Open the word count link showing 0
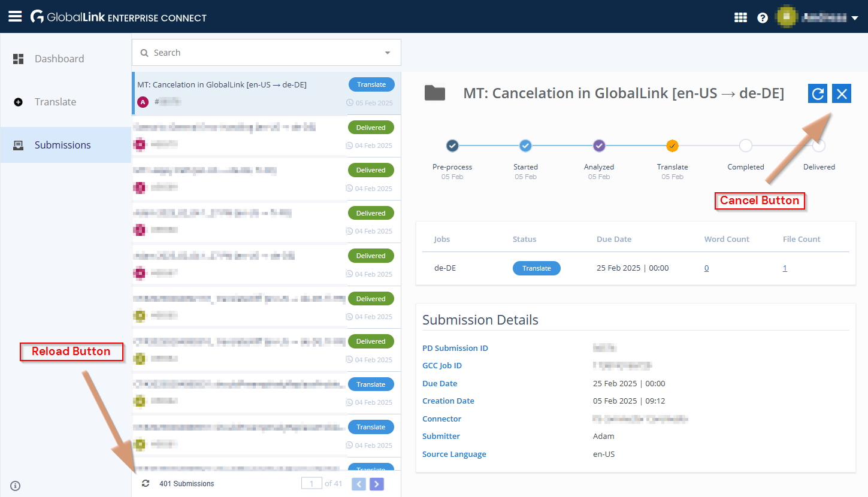 pos(706,268)
